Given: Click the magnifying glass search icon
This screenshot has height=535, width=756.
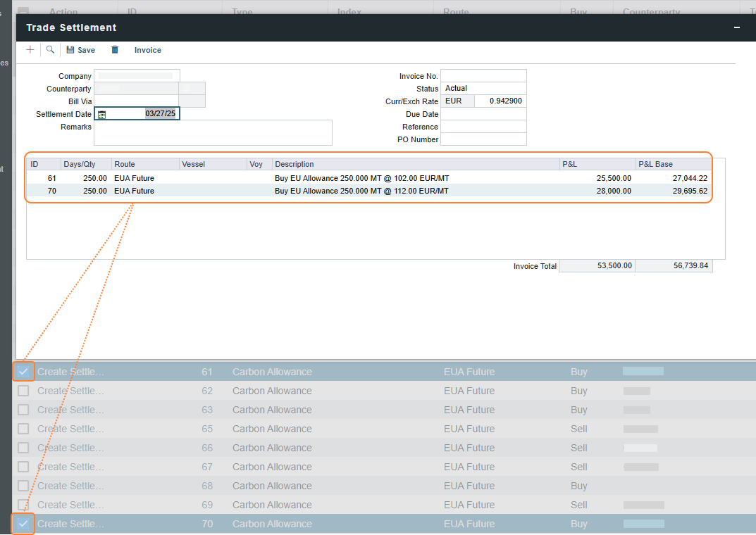Looking at the screenshot, I should click(50, 50).
